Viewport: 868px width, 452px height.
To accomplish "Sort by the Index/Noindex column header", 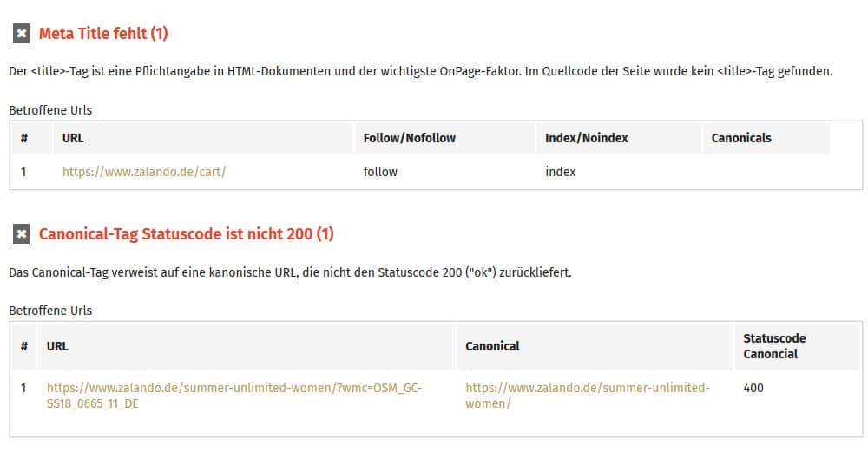I will click(x=586, y=138).
